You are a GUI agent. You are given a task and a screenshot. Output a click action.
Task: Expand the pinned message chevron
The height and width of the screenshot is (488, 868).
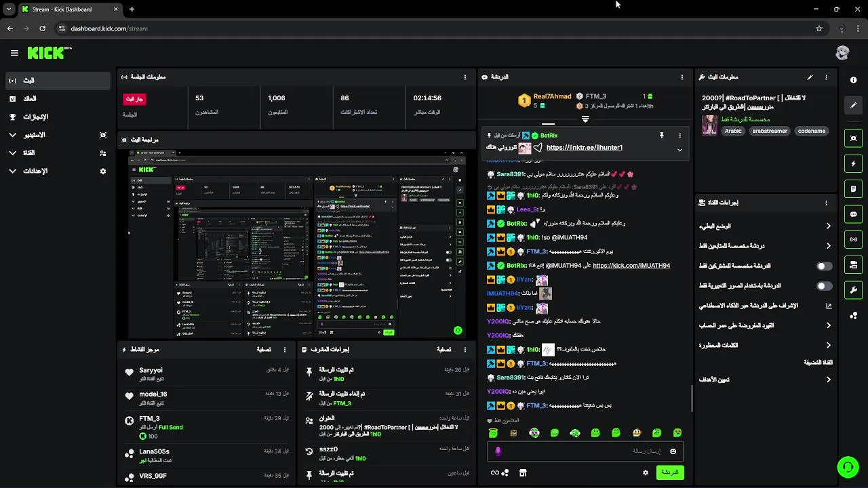pyautogui.click(x=679, y=150)
